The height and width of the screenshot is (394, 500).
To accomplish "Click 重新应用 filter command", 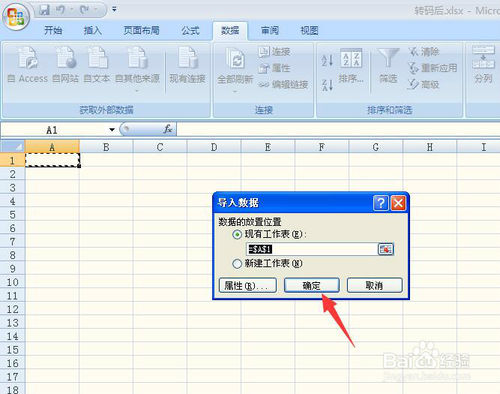I will tap(433, 68).
